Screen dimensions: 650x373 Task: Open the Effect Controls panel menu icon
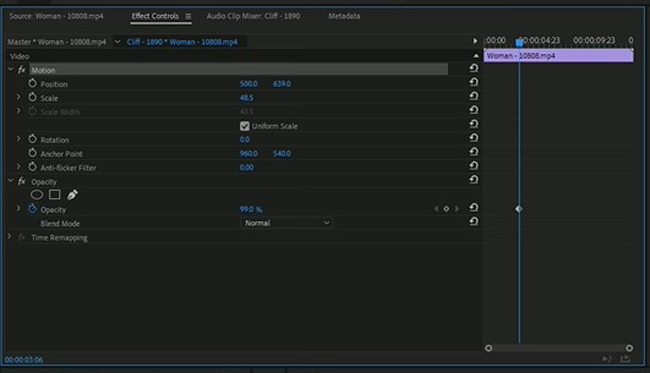tap(188, 16)
